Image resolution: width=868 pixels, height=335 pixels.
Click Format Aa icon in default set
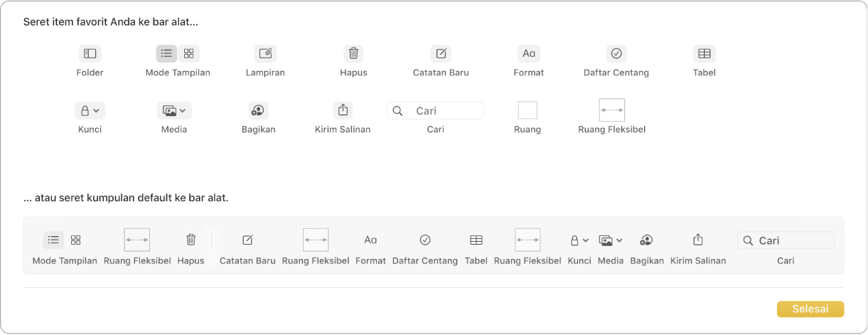click(370, 240)
